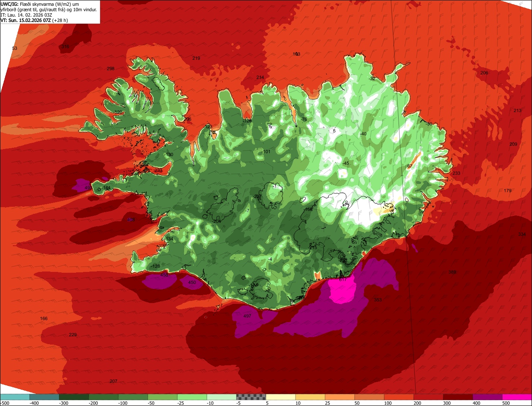Image resolution: width=532 pixels, height=406 pixels.
Task: Click the land value -120 in the Westfjords
Action: coord(118,112)
